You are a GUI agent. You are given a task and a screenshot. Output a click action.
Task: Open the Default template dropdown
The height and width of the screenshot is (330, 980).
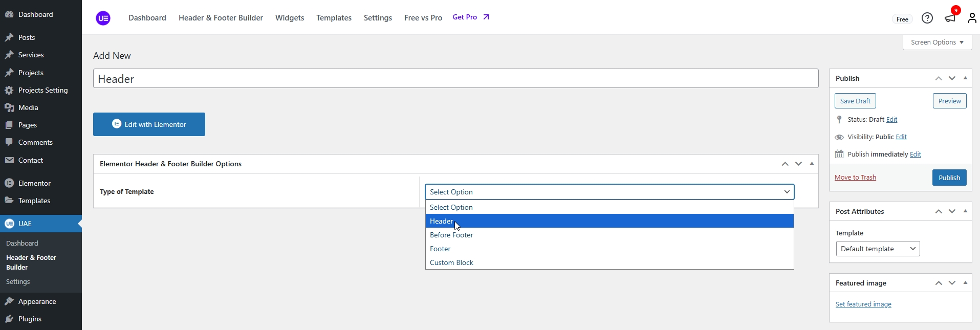coord(877,249)
